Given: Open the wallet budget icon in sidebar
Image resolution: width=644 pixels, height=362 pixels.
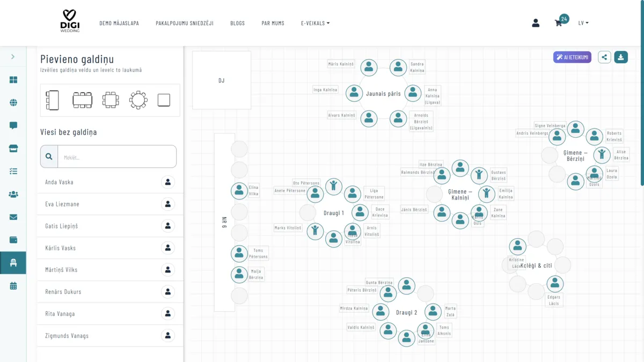Looking at the screenshot, I should pos(13,240).
